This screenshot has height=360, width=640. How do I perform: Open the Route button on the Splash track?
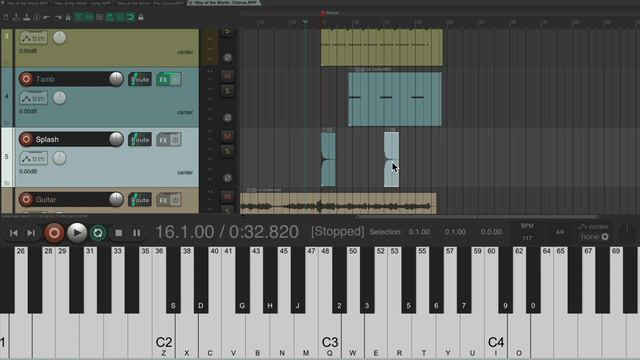tap(140, 140)
